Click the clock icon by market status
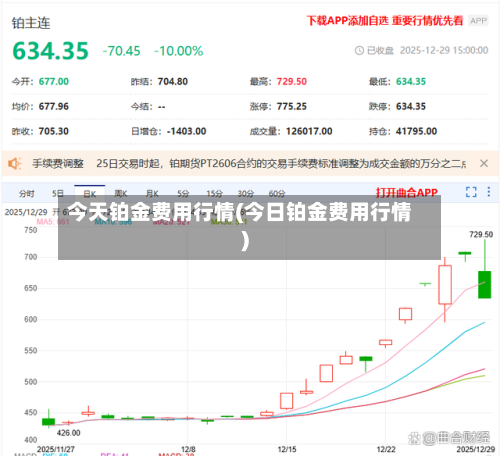Viewport: 500px width, 456px height. [359, 51]
